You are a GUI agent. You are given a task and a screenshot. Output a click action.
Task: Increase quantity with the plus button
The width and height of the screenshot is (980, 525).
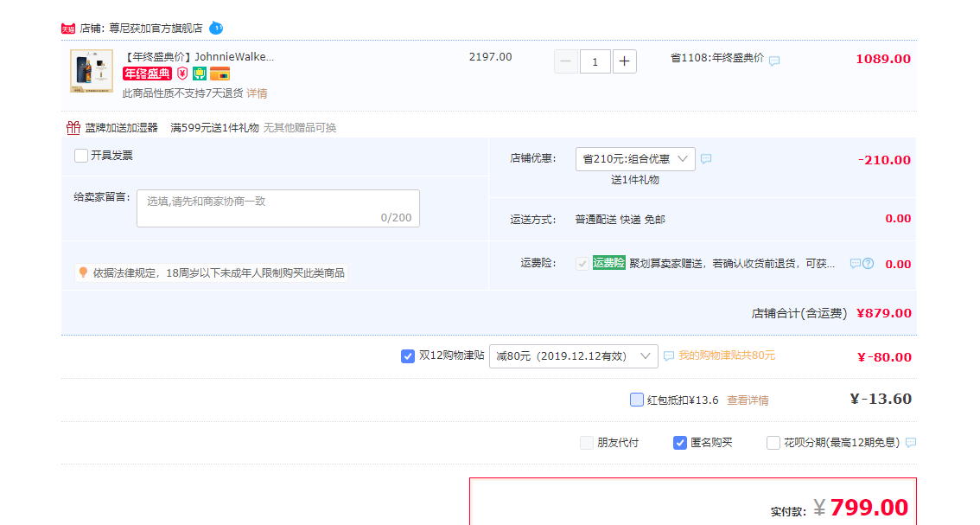tap(624, 61)
